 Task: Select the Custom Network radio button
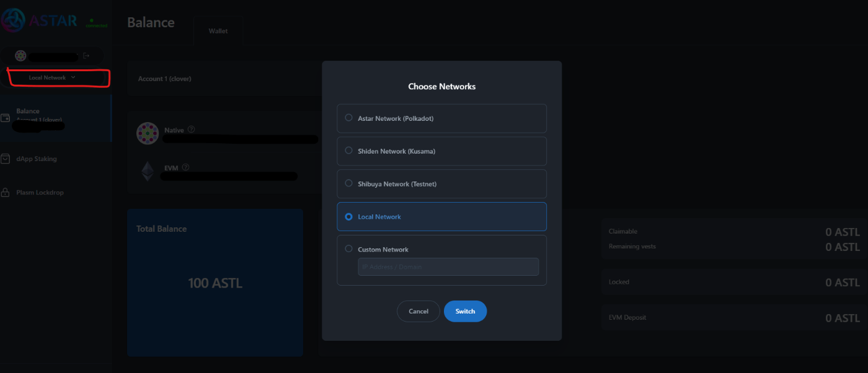click(348, 248)
